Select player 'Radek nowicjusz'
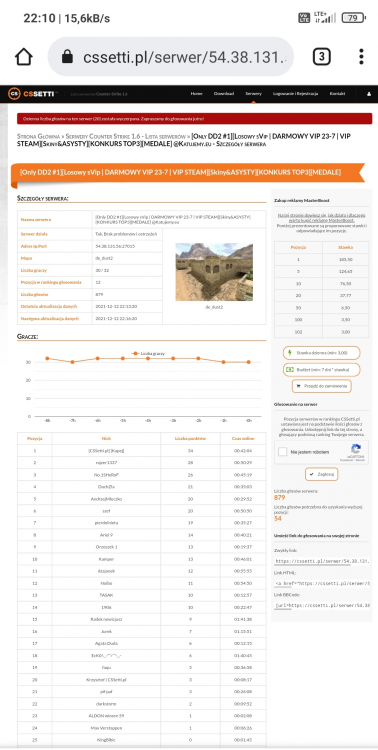 click(106, 619)
